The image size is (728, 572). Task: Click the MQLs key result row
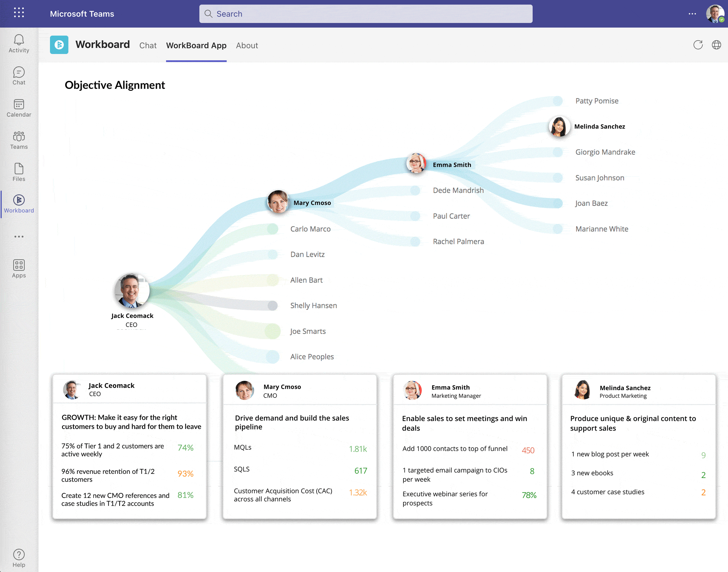(x=300, y=448)
